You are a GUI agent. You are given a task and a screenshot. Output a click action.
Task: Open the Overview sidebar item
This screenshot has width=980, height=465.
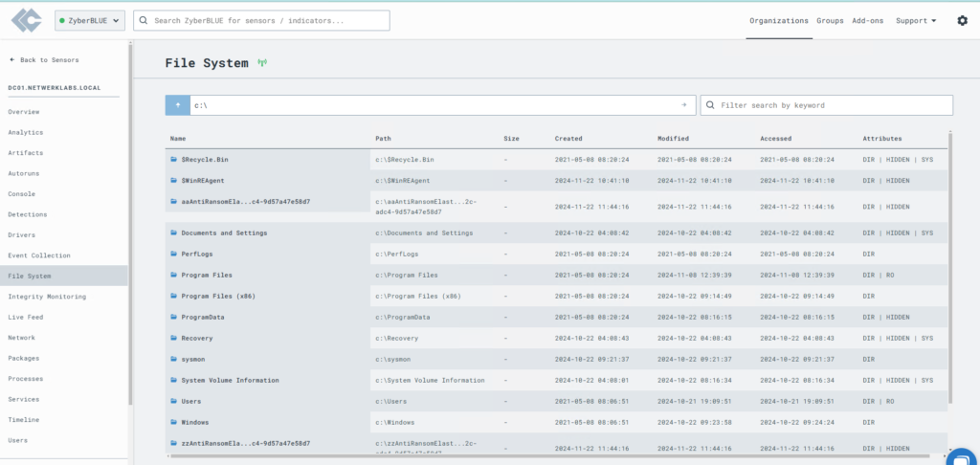(x=24, y=112)
